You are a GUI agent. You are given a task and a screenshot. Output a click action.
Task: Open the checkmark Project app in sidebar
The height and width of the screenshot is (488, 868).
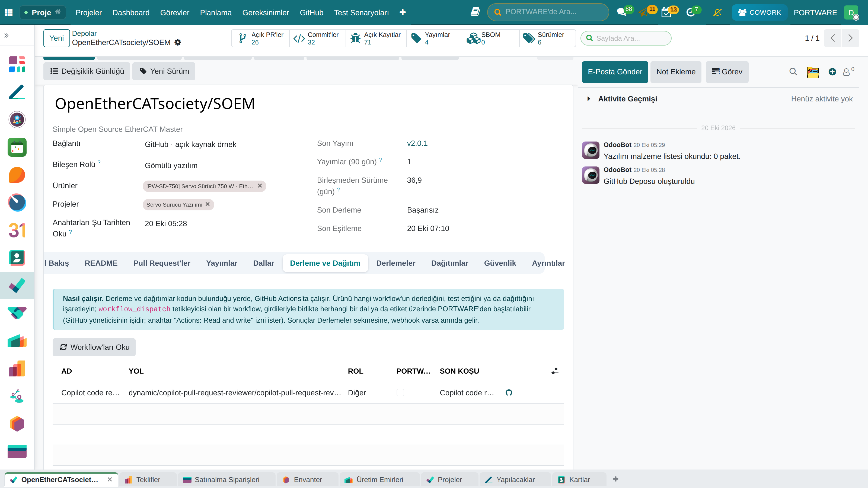[17, 285]
